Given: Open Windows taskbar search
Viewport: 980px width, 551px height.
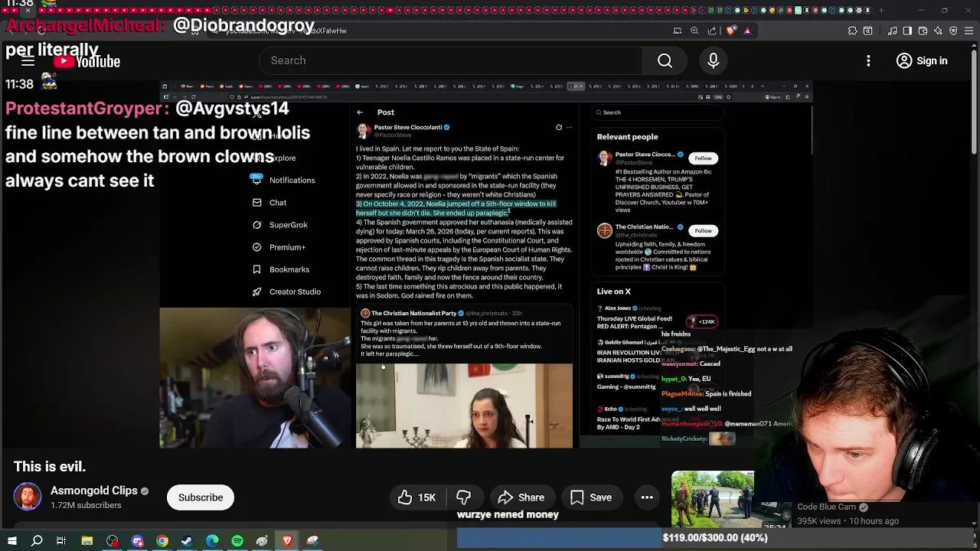Looking at the screenshot, I should (x=37, y=541).
